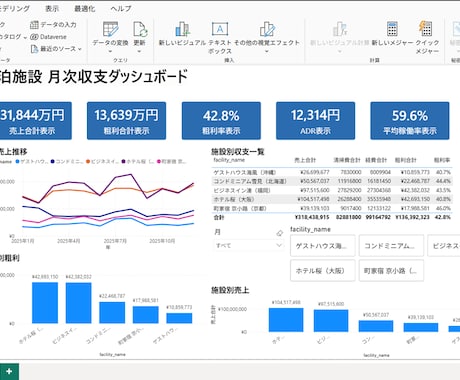Image resolution: width=460 pixels, height=380 pixels.
Task: Filter by ビジネス… facility button
Action: [444, 246]
